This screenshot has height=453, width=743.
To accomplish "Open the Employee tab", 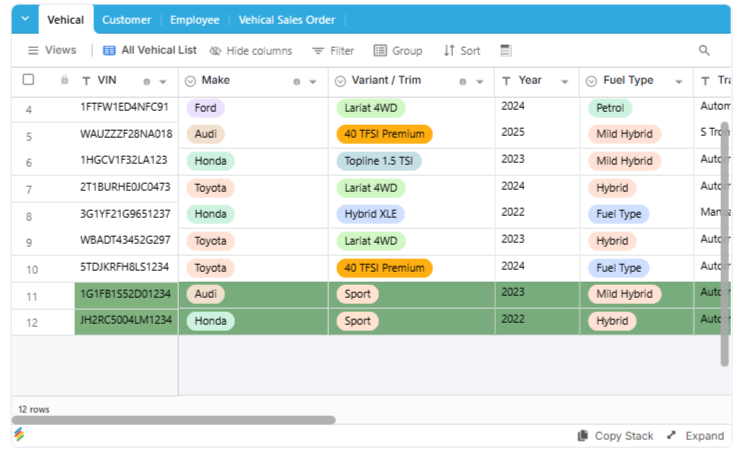I will (195, 20).
